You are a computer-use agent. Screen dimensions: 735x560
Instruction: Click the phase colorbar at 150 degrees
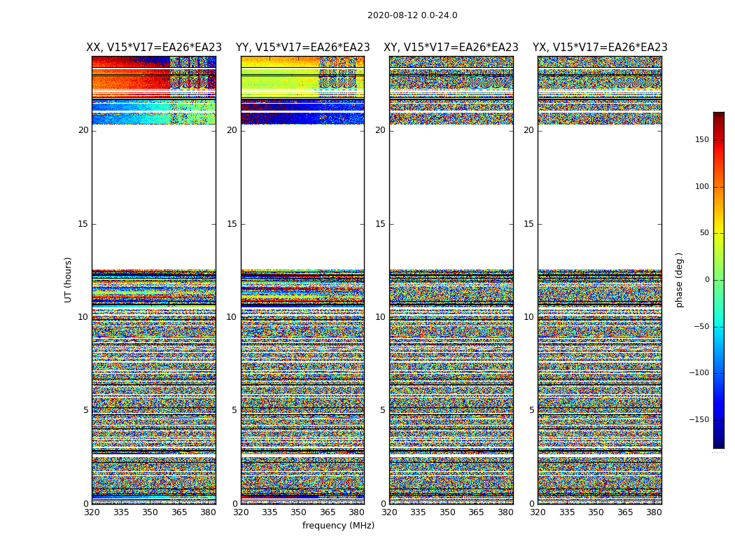719,139
